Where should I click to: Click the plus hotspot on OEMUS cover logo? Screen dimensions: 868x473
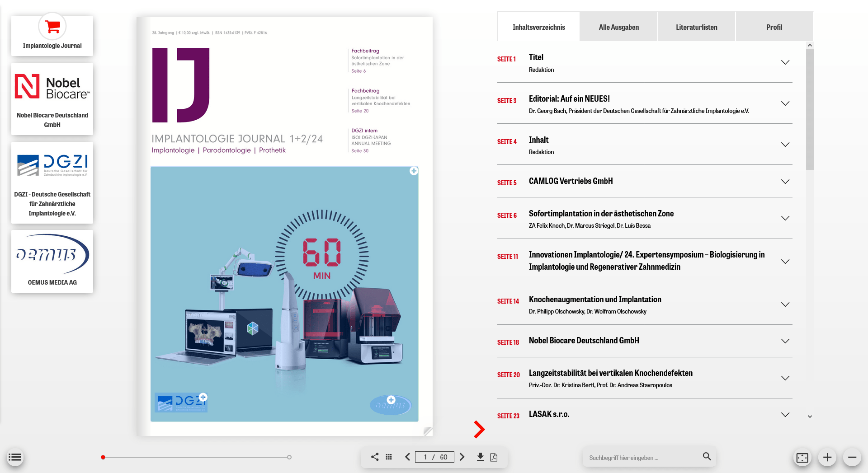391,400
